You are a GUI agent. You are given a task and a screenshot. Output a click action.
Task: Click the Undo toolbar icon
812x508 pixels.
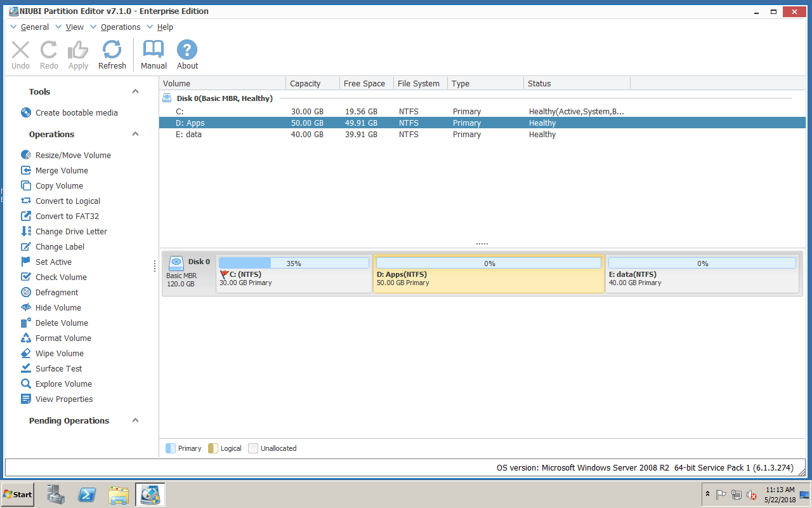tap(20, 50)
